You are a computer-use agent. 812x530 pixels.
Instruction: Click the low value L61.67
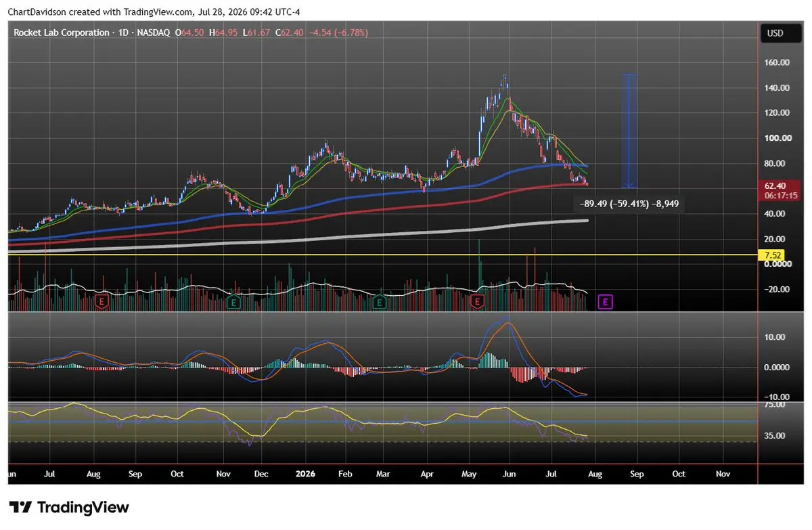click(257, 32)
